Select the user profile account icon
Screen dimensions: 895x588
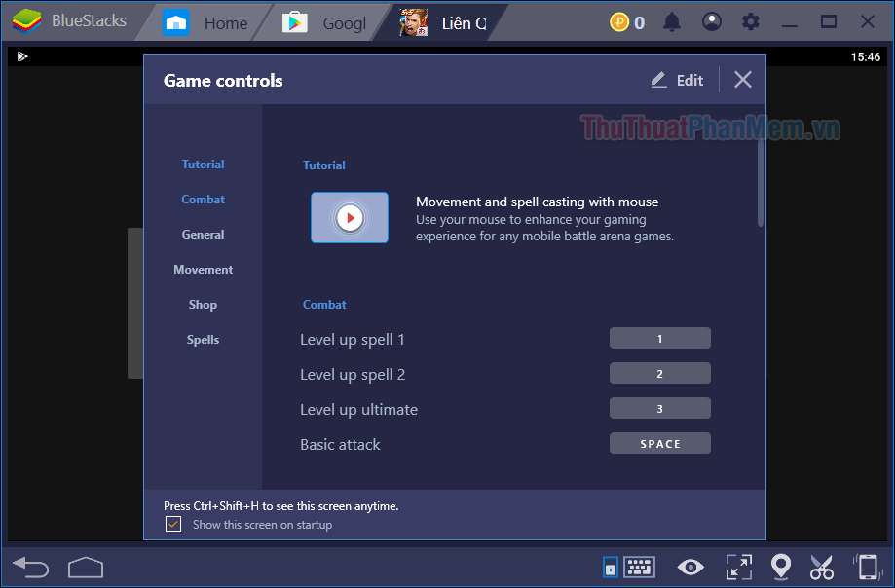[x=711, y=21]
